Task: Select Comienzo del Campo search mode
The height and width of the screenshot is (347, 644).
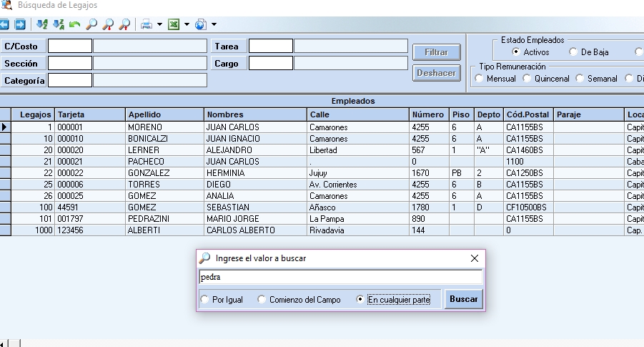Action: pos(262,299)
